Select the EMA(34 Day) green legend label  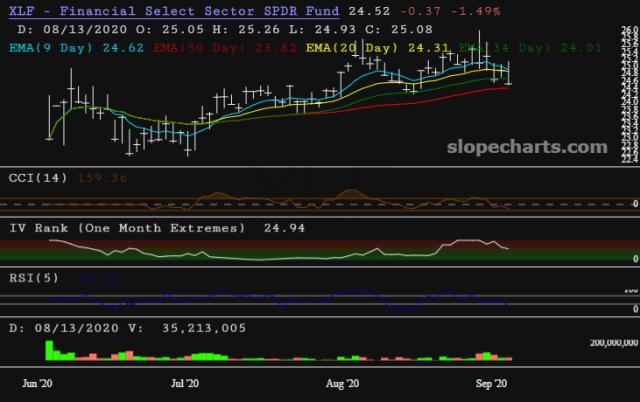click(x=530, y=48)
